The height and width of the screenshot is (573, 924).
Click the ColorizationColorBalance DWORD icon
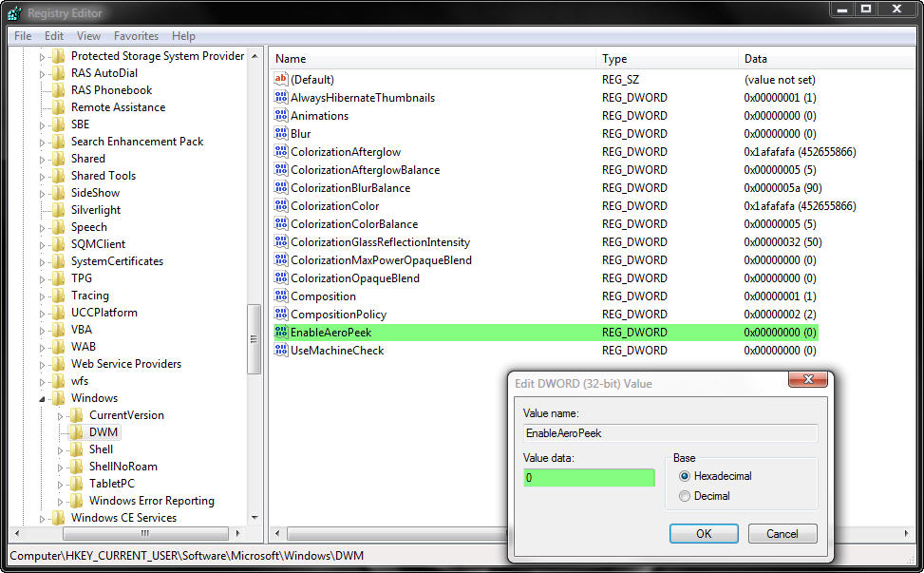tap(281, 223)
